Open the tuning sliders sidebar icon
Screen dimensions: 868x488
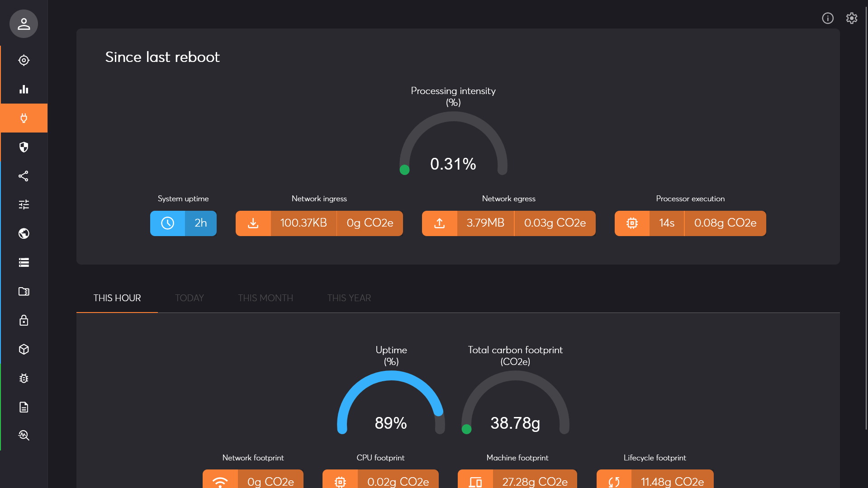(x=24, y=205)
